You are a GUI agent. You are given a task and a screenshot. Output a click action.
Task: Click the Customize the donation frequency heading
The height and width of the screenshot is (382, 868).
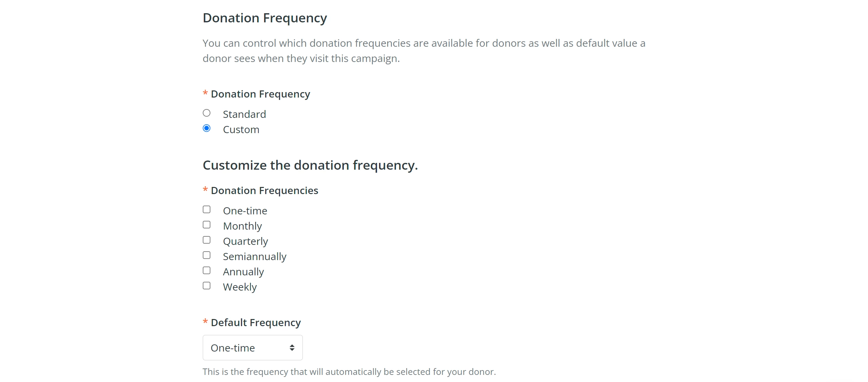pyautogui.click(x=310, y=165)
